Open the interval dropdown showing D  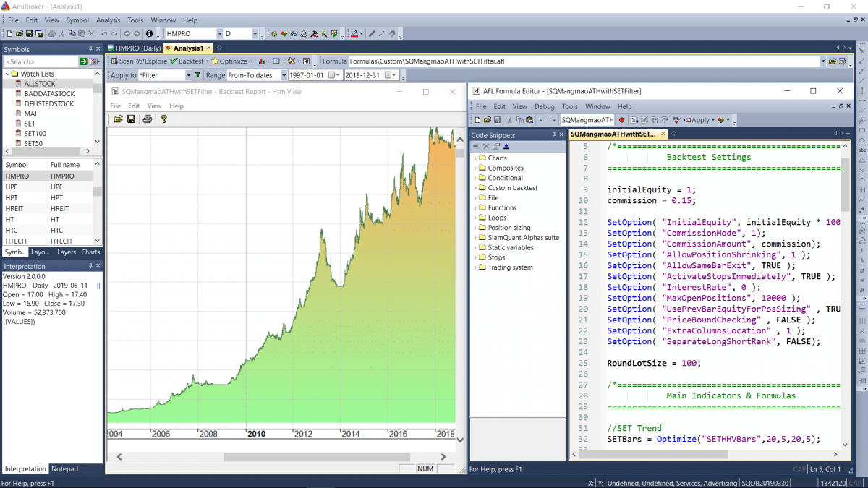tap(255, 34)
